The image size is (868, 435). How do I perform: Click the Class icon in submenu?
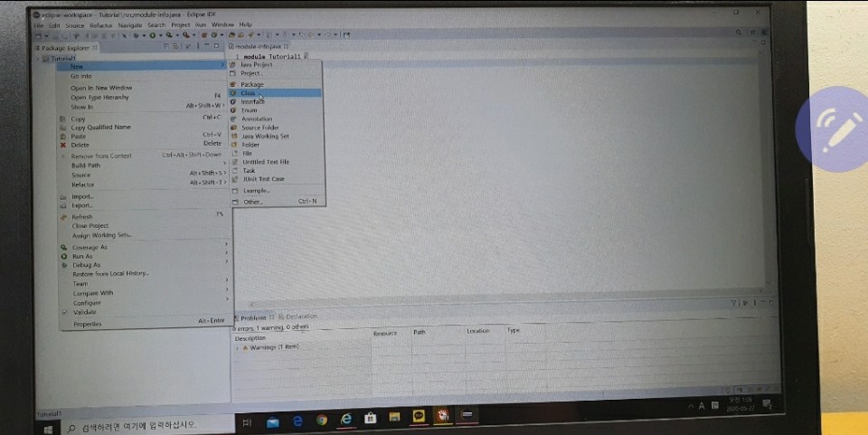coord(233,93)
